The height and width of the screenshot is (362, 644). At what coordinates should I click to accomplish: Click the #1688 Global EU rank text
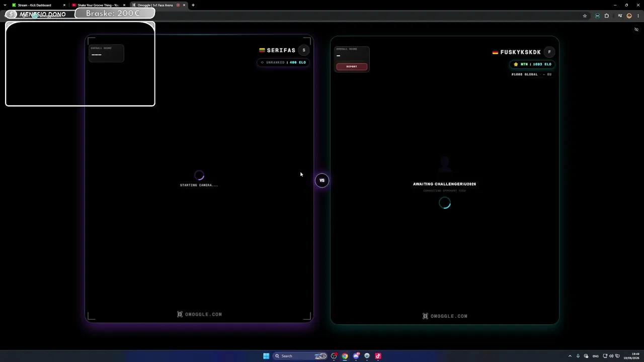click(531, 74)
